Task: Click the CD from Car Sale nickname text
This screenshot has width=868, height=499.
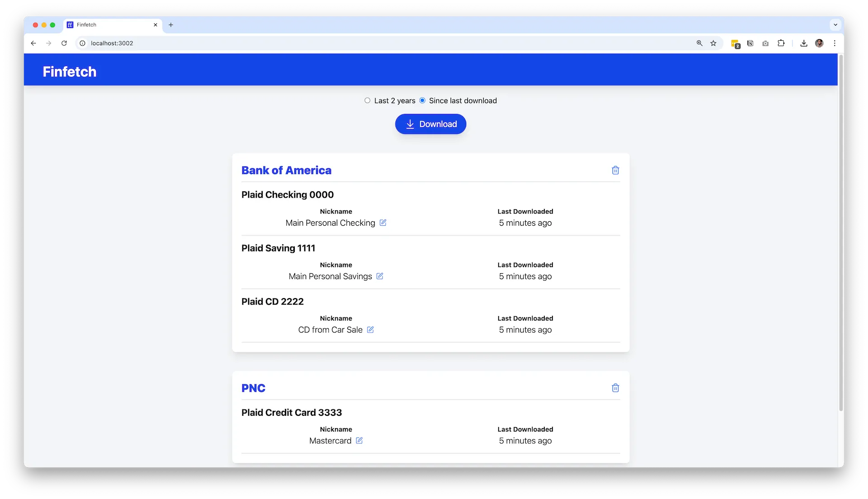Action: [x=330, y=329]
